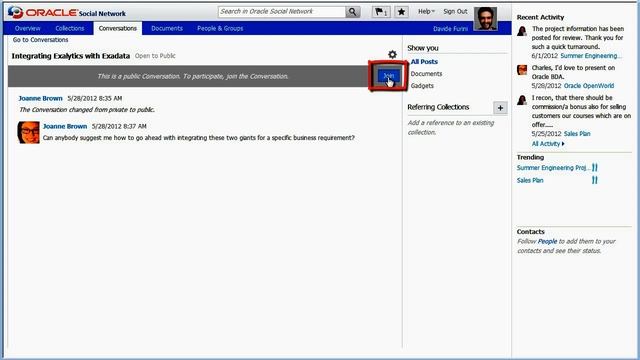The height and width of the screenshot is (360, 640).
Task: Show Gadgets filter
Action: click(x=422, y=86)
